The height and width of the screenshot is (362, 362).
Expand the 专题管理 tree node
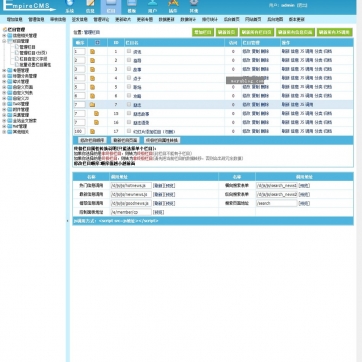[4, 70]
